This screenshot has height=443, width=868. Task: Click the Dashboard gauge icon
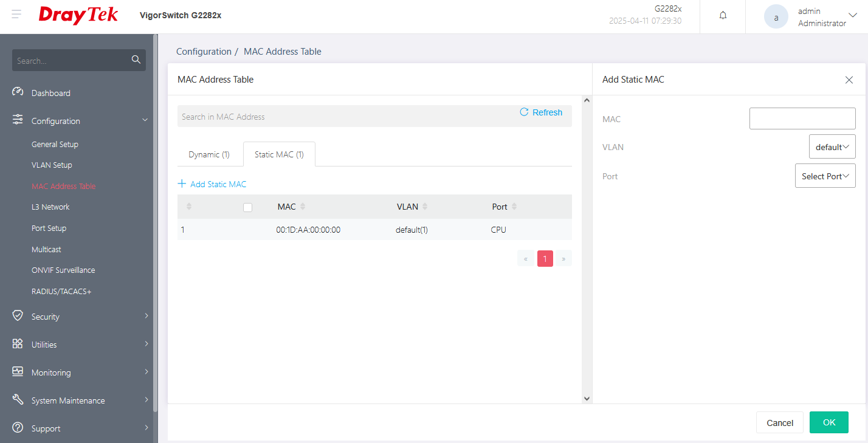click(x=18, y=92)
